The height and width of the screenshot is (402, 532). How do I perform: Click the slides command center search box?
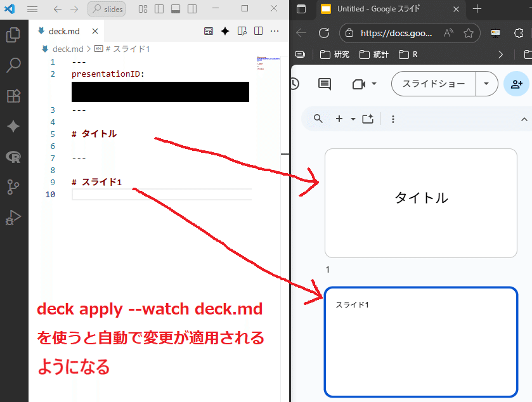tap(107, 9)
